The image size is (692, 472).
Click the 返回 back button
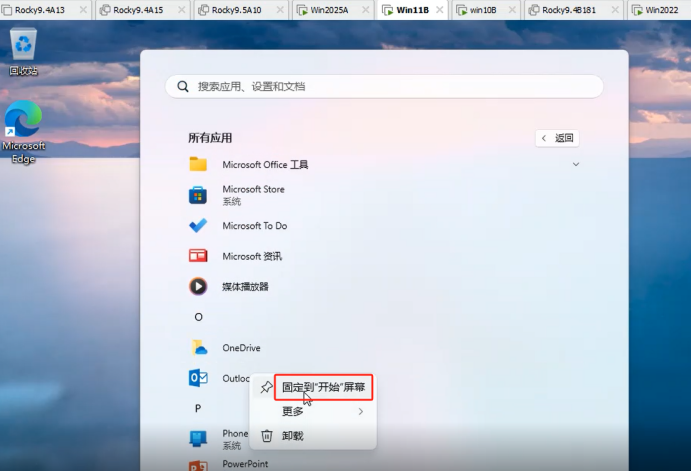tap(557, 138)
